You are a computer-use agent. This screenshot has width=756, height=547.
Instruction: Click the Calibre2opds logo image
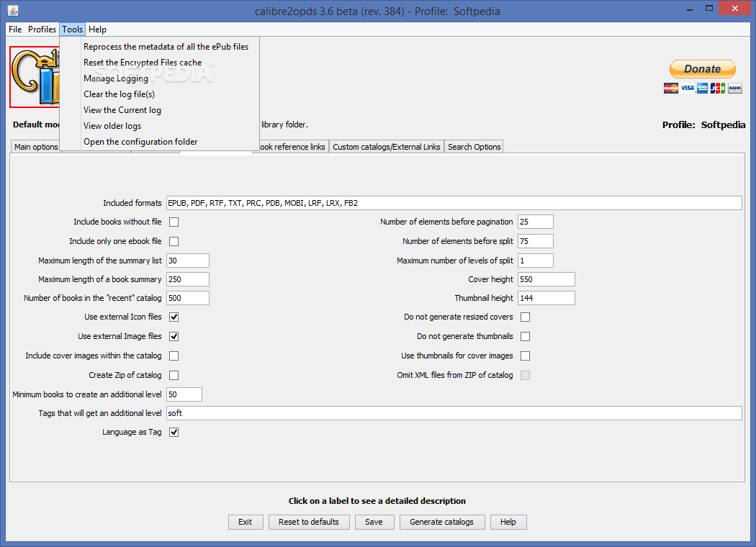pos(35,77)
